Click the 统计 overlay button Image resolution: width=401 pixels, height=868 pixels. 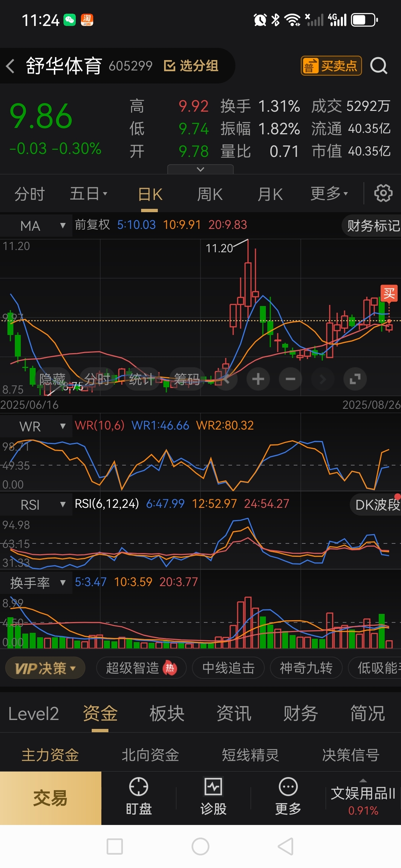(142, 379)
